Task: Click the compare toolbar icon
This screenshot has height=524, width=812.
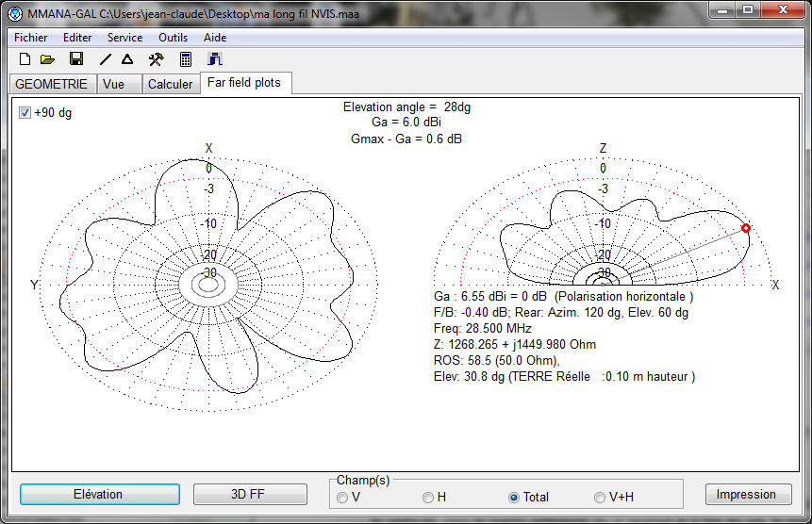Action: click(x=214, y=59)
